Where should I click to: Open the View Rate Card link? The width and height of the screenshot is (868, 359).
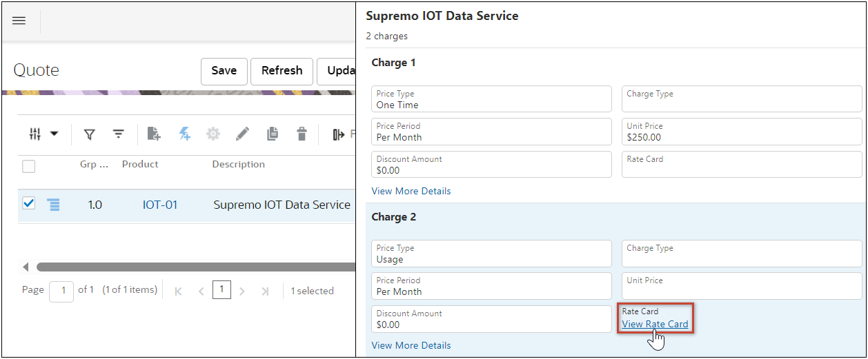coord(655,325)
